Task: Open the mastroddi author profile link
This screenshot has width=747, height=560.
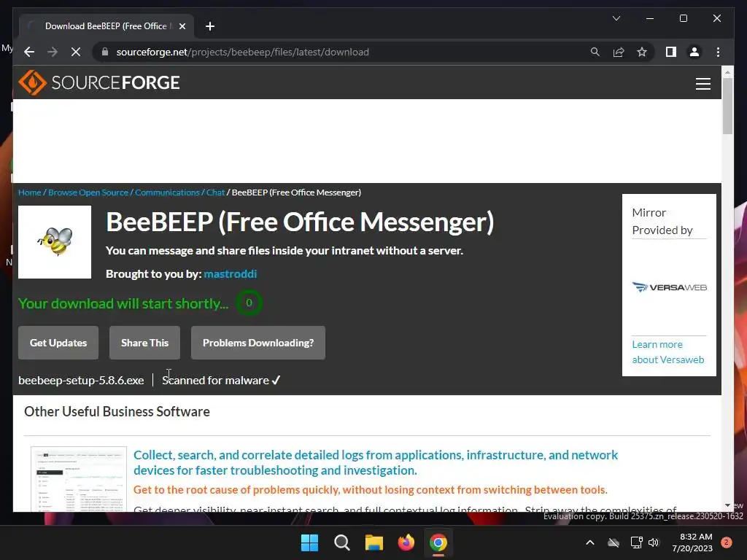Action: coord(230,274)
